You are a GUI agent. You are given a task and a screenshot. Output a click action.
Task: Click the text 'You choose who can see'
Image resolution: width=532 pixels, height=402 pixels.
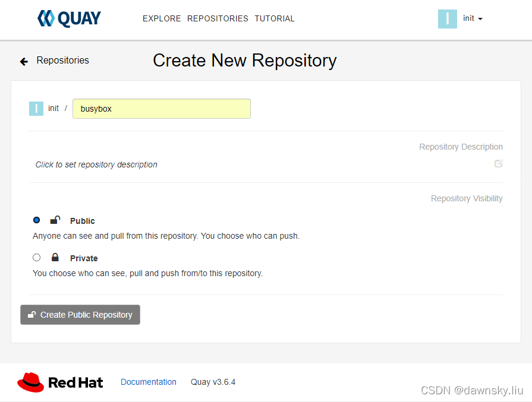pos(78,273)
